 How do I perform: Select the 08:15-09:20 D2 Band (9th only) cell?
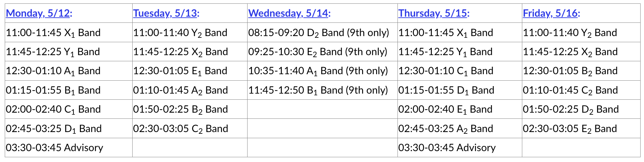point(319,33)
